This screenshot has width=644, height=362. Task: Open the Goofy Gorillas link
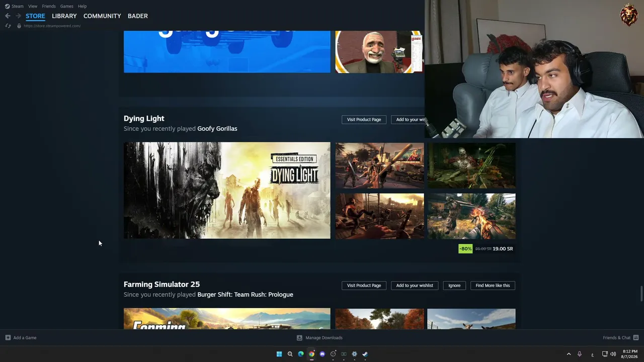(x=217, y=129)
